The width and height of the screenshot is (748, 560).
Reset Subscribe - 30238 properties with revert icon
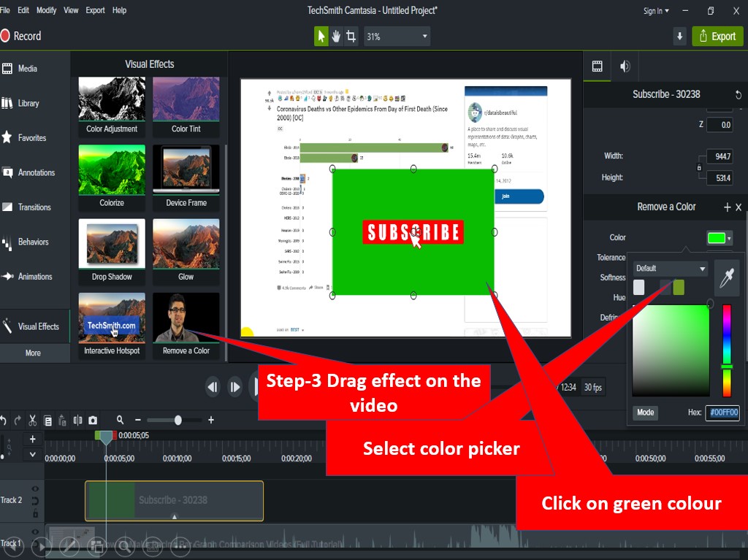tap(738, 94)
